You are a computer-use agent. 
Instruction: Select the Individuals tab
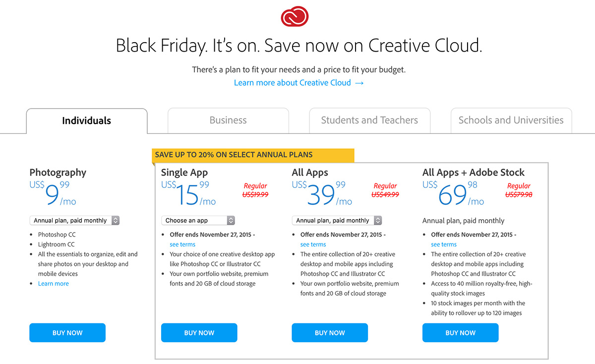[x=87, y=121]
